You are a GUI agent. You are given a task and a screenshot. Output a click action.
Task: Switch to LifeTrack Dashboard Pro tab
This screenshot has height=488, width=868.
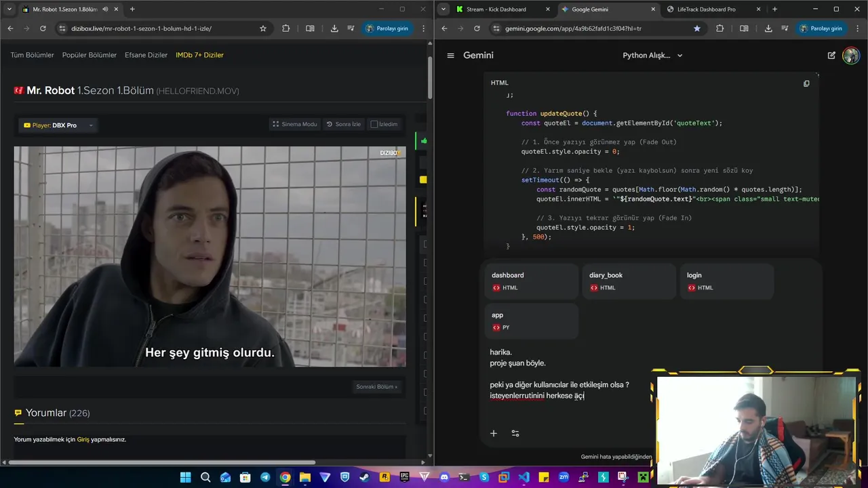click(706, 9)
